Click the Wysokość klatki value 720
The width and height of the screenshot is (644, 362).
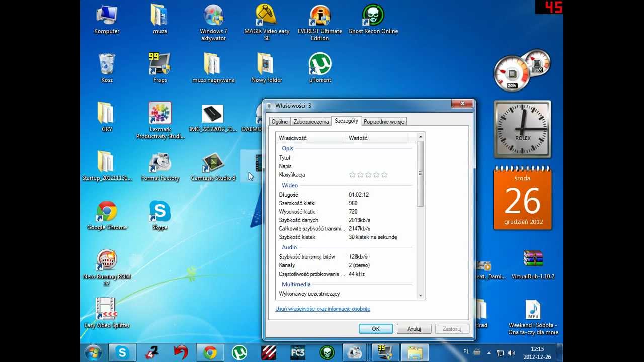[x=353, y=212]
